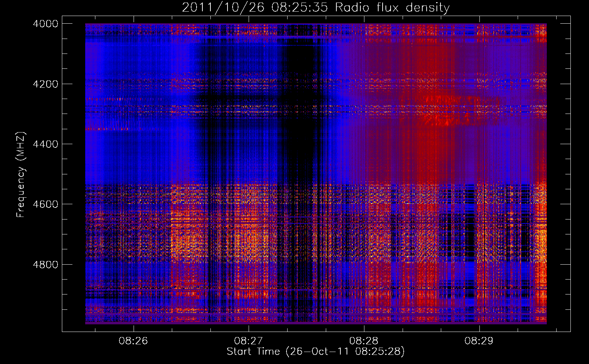The image size is (589, 364).
Task: Click the 08:27 time axis label
Action: coord(249,341)
